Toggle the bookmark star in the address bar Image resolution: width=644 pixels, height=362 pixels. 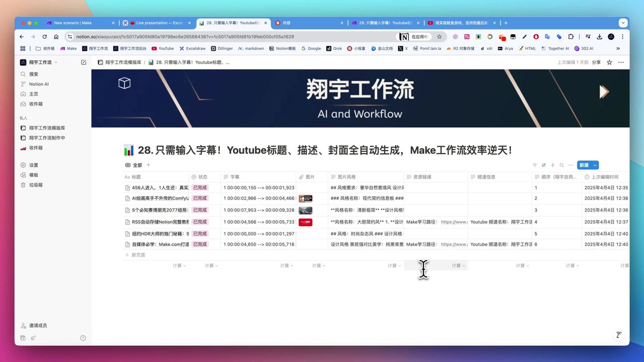pyautogui.click(x=439, y=36)
